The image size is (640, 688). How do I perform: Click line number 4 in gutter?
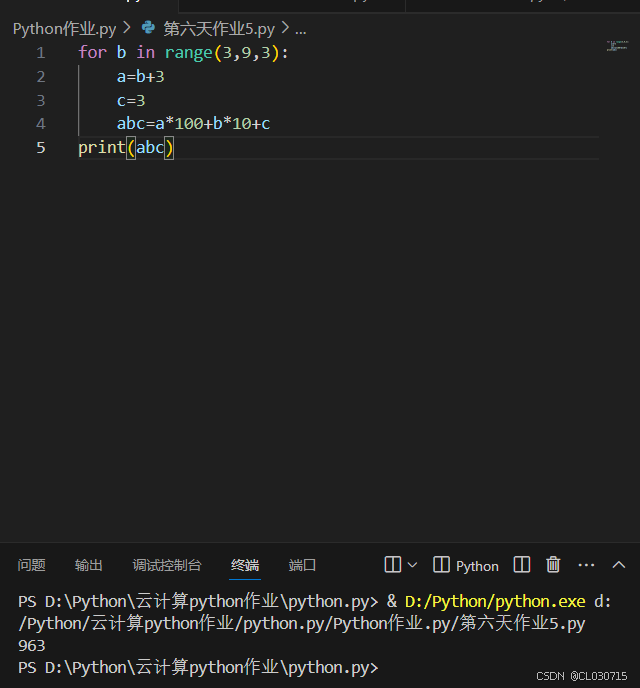[x=41, y=124]
